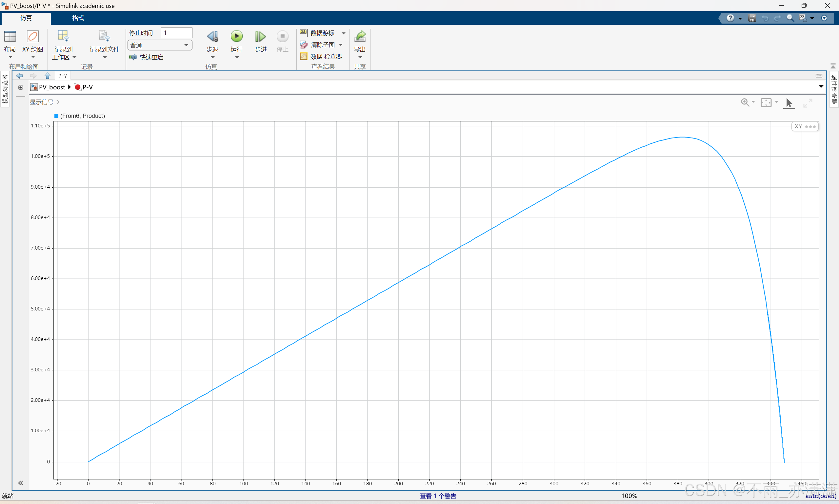Expand the Clear Subplot dropdown arrow
Image resolution: width=839 pixels, height=504 pixels.
341,45
